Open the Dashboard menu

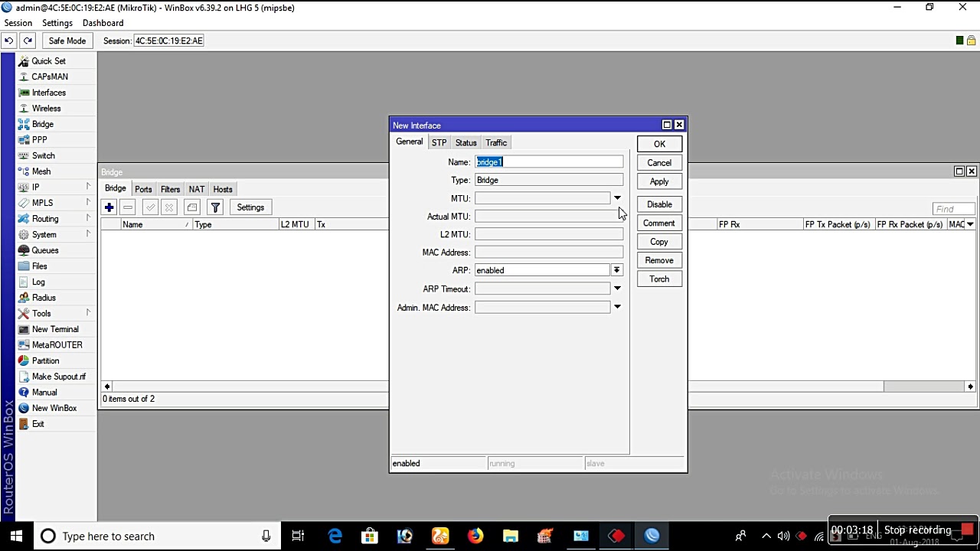103,23
